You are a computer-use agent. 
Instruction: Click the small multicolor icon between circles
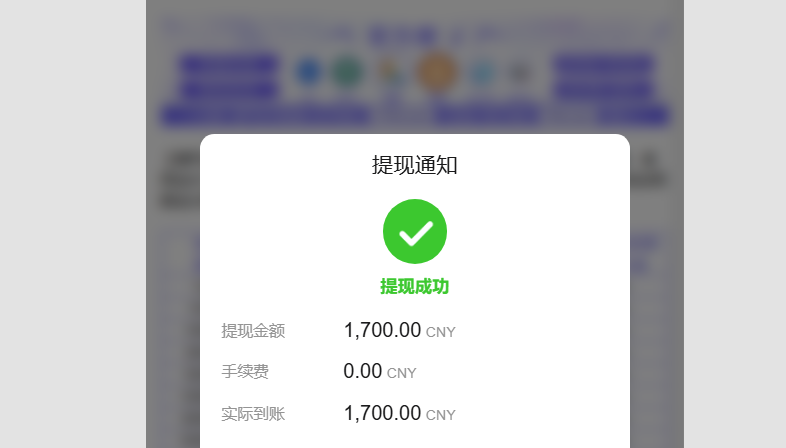point(390,73)
